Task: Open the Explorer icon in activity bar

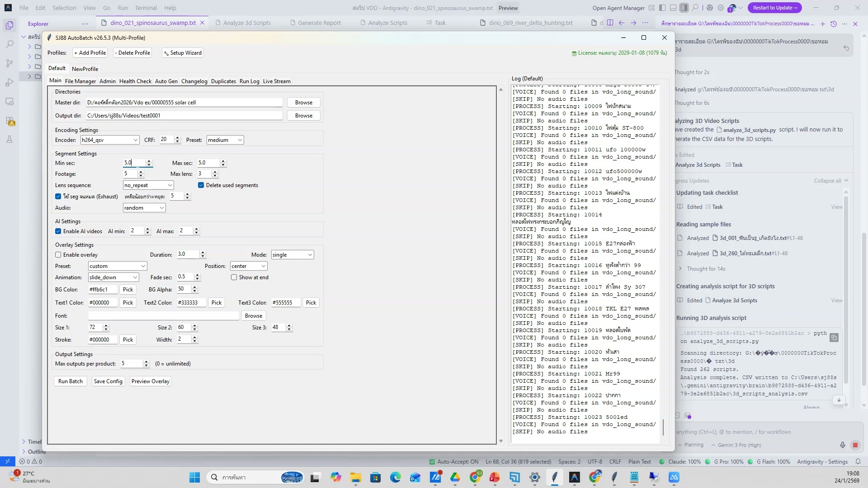Action: pyautogui.click(x=9, y=25)
